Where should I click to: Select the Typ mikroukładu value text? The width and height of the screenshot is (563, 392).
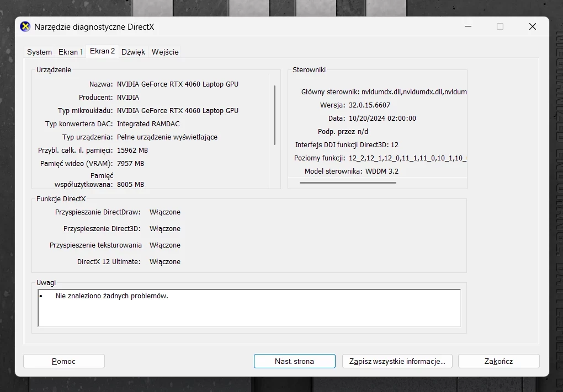point(178,111)
